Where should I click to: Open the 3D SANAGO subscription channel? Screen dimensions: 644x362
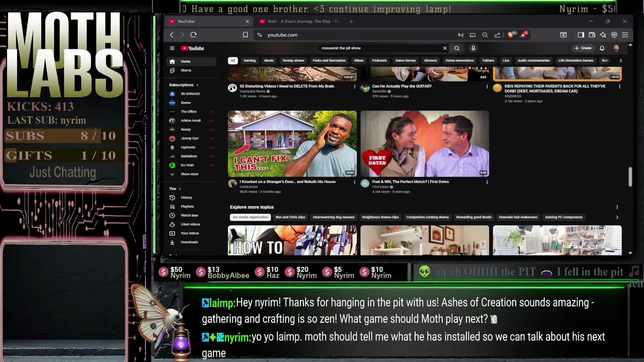pos(190,94)
